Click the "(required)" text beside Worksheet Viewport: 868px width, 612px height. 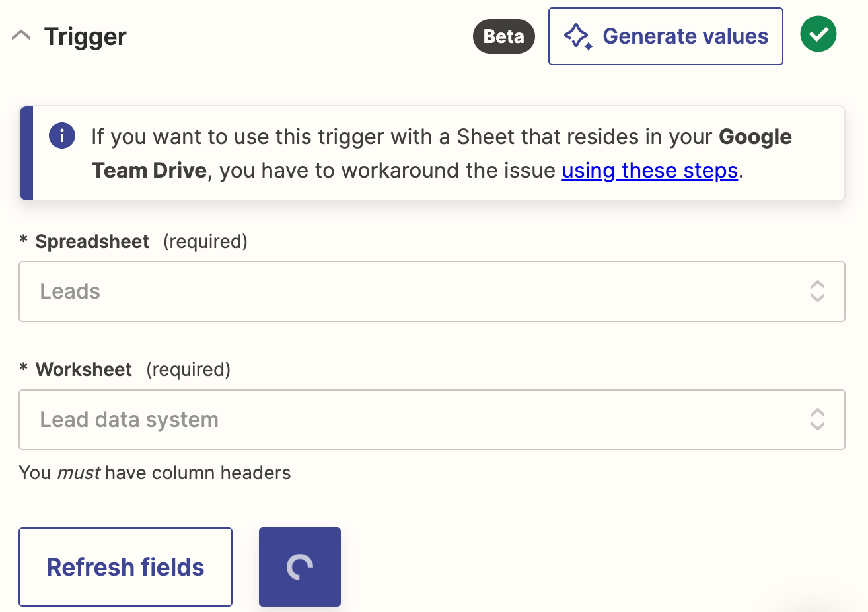(188, 370)
